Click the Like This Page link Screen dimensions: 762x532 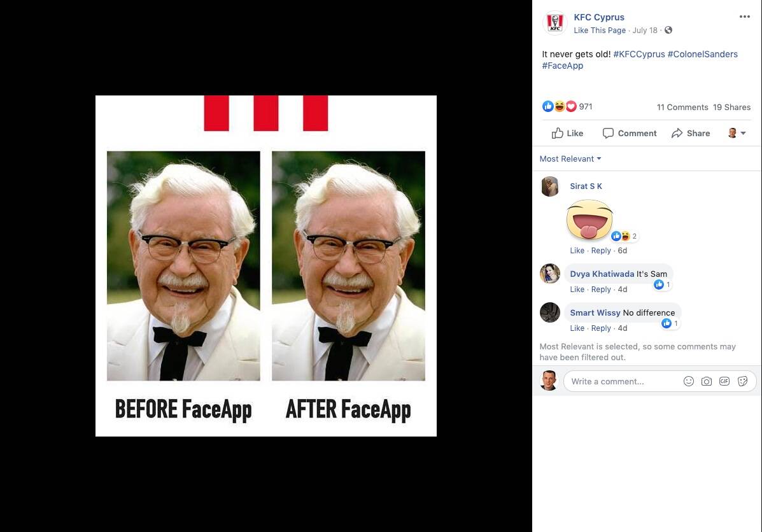(x=599, y=31)
